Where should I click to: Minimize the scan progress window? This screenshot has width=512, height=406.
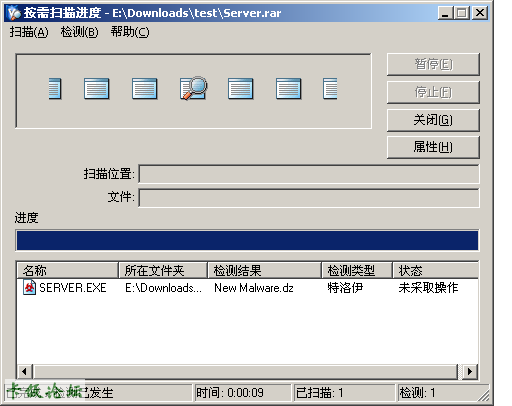445,13
